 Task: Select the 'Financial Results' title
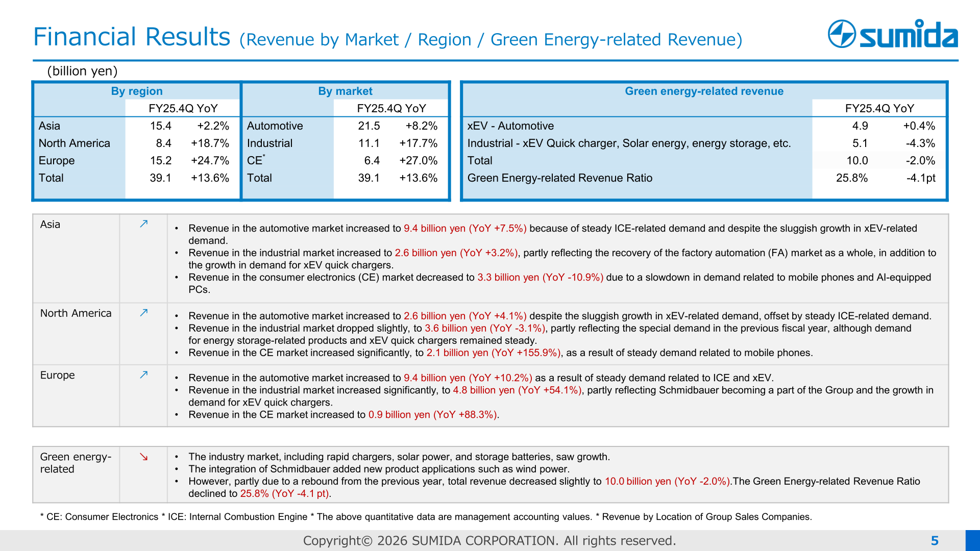(132, 37)
